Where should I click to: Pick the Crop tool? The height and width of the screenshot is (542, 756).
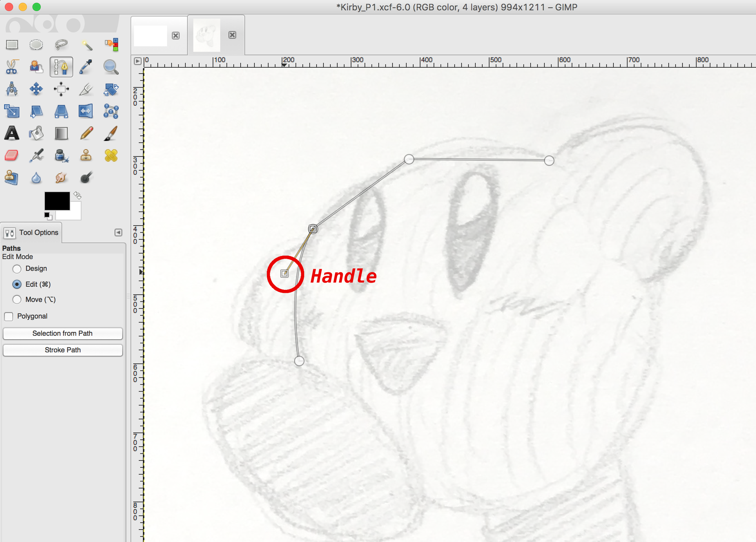tap(86, 89)
